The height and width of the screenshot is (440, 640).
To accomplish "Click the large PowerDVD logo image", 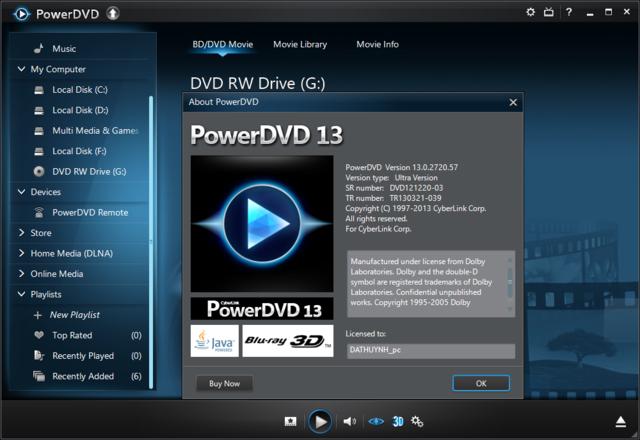I will tap(262, 224).
